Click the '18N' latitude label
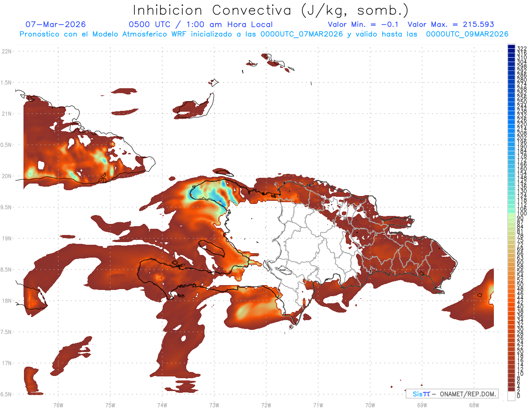This screenshot has height=411, width=532. (x=7, y=301)
